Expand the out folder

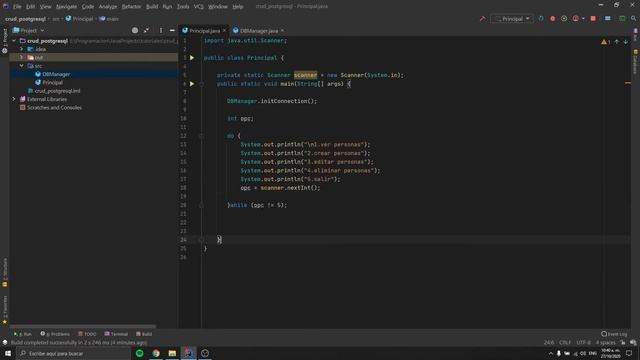22,58
